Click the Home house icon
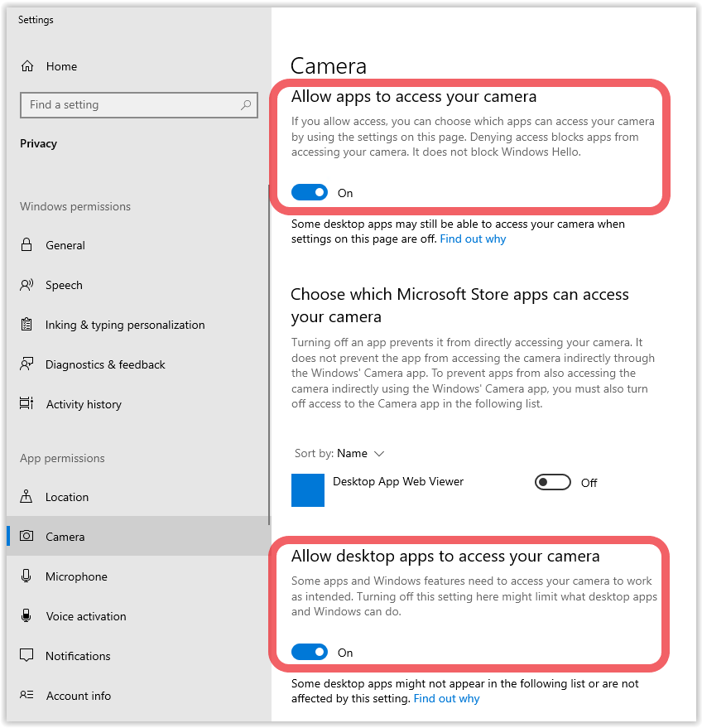 coord(27,66)
